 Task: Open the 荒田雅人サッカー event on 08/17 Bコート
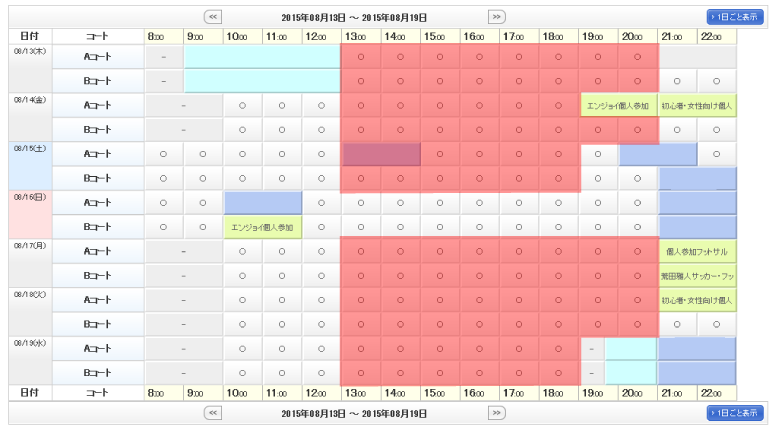(x=697, y=275)
